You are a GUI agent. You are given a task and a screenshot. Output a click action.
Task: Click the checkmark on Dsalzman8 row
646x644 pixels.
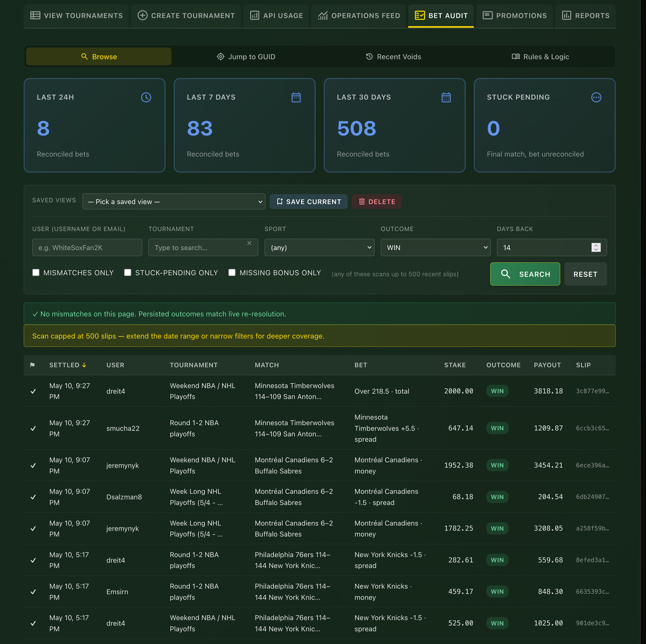point(33,497)
